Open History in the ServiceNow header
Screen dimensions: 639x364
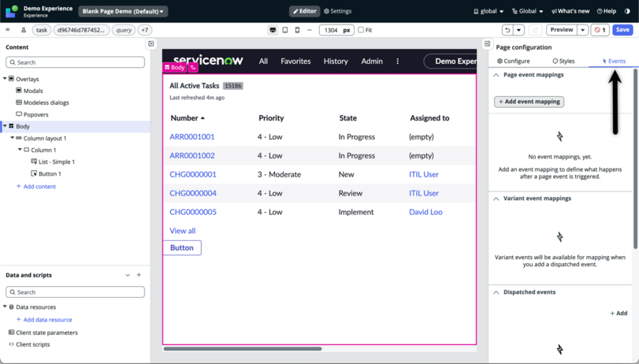[x=336, y=61]
